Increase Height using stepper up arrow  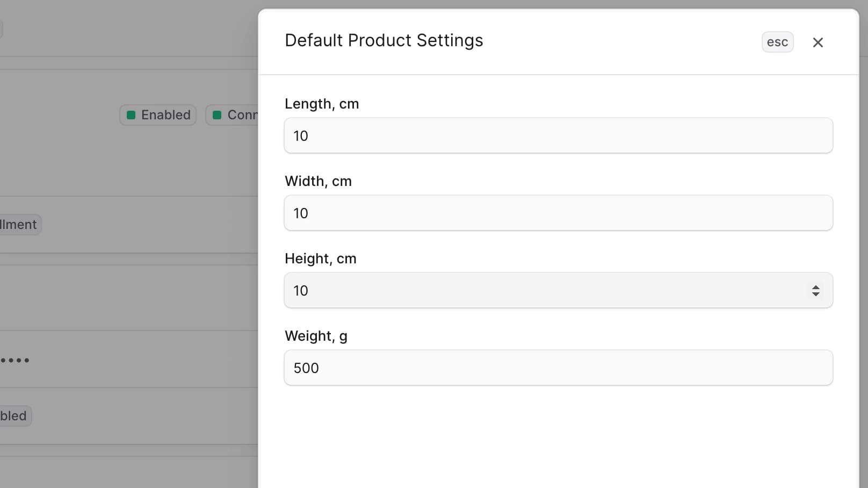point(815,287)
